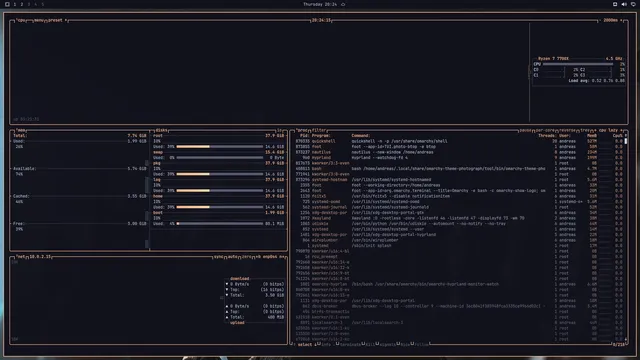640x360 pixels.
Task: Click the Program column header
Action: pyautogui.click(x=321, y=136)
